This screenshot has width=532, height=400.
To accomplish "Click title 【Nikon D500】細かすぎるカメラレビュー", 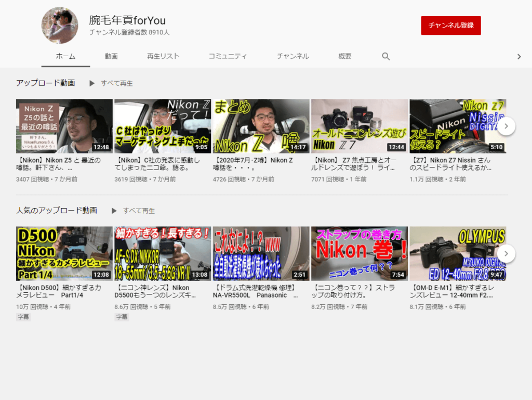I will coord(58,291).
